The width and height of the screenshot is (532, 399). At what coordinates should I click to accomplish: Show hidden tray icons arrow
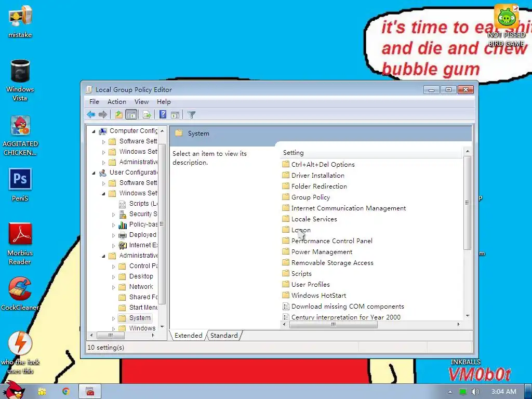tap(450, 392)
